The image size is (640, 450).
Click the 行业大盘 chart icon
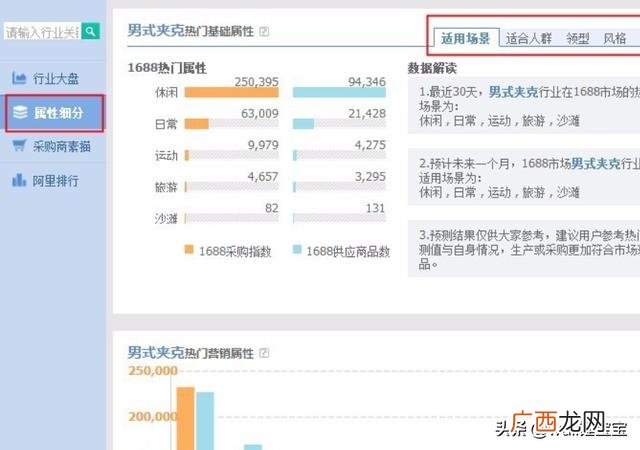coord(19,78)
